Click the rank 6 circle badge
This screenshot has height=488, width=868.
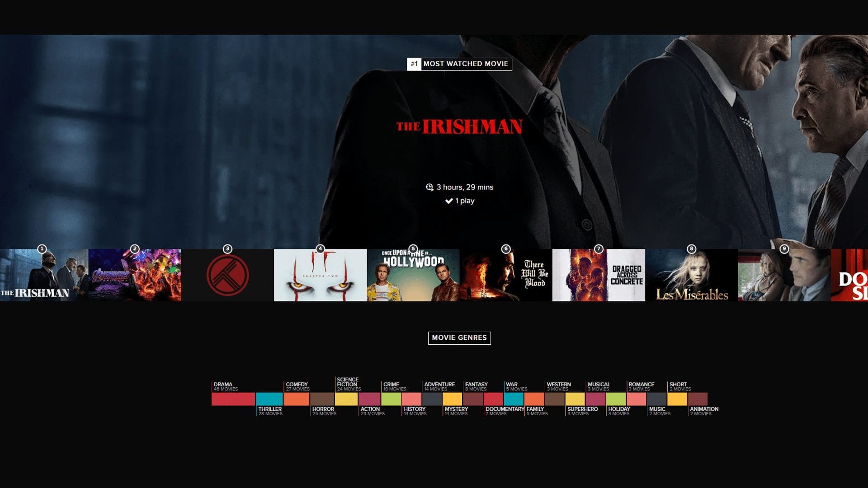click(506, 249)
